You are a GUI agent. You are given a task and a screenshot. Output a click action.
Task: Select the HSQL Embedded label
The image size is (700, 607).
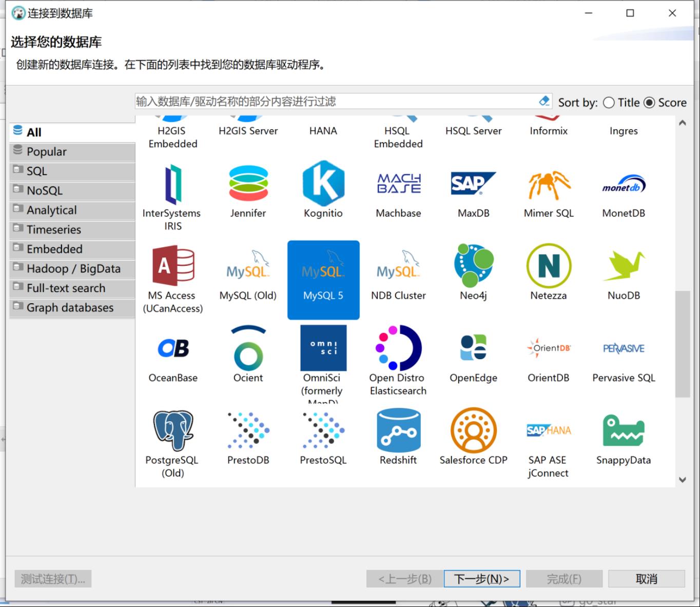point(398,138)
